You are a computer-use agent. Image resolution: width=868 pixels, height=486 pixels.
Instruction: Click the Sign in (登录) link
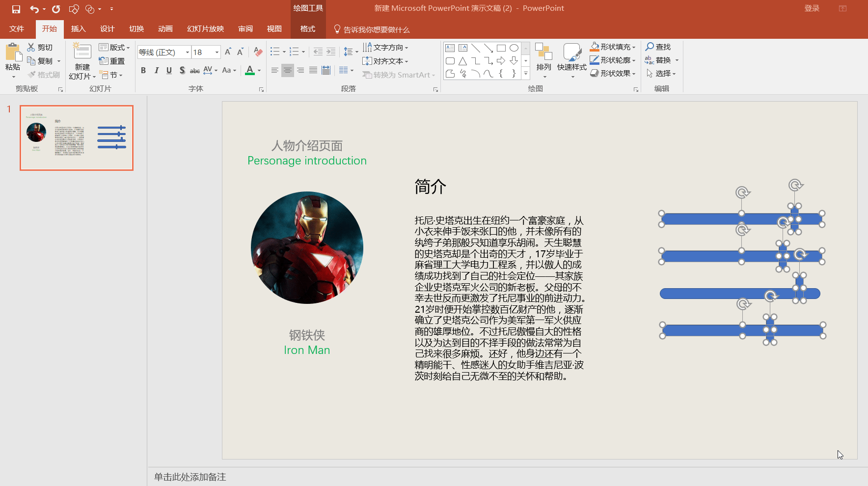(812, 8)
